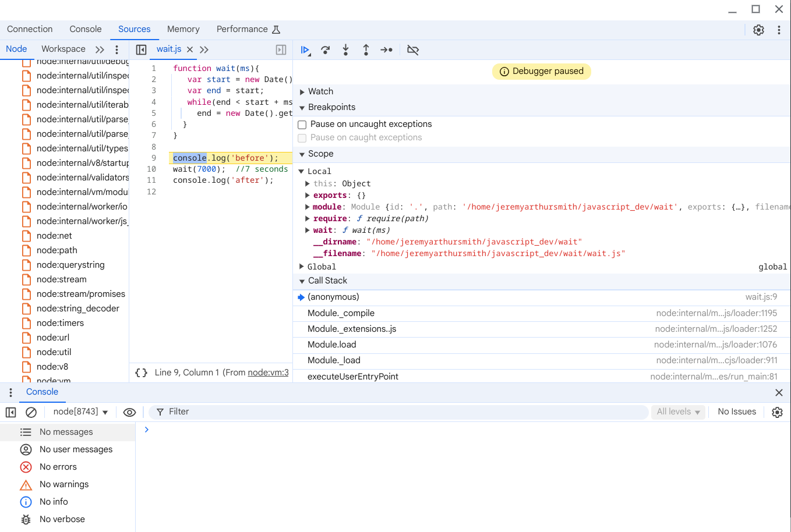Expand the wait function entry
Screen dimensions: 791x532
307,230
